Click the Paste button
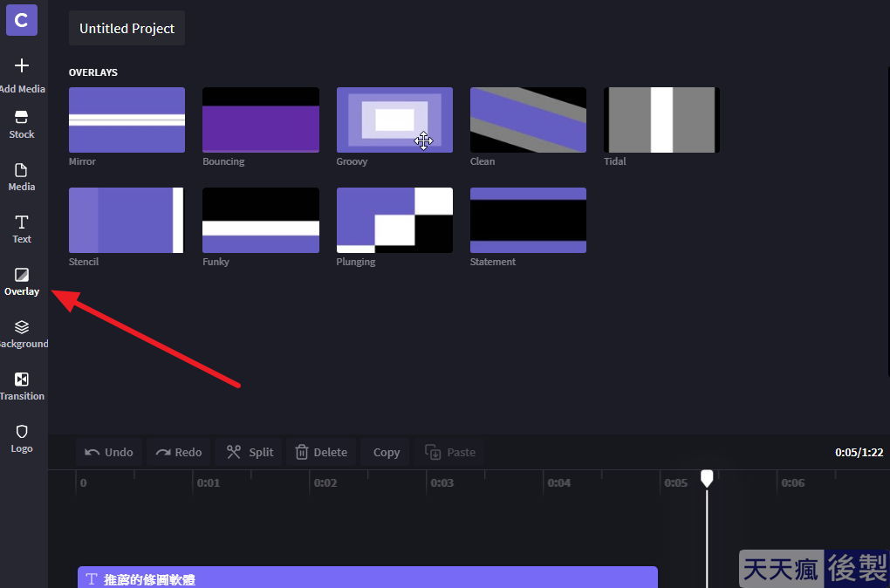The height and width of the screenshot is (588, 890). click(x=449, y=453)
